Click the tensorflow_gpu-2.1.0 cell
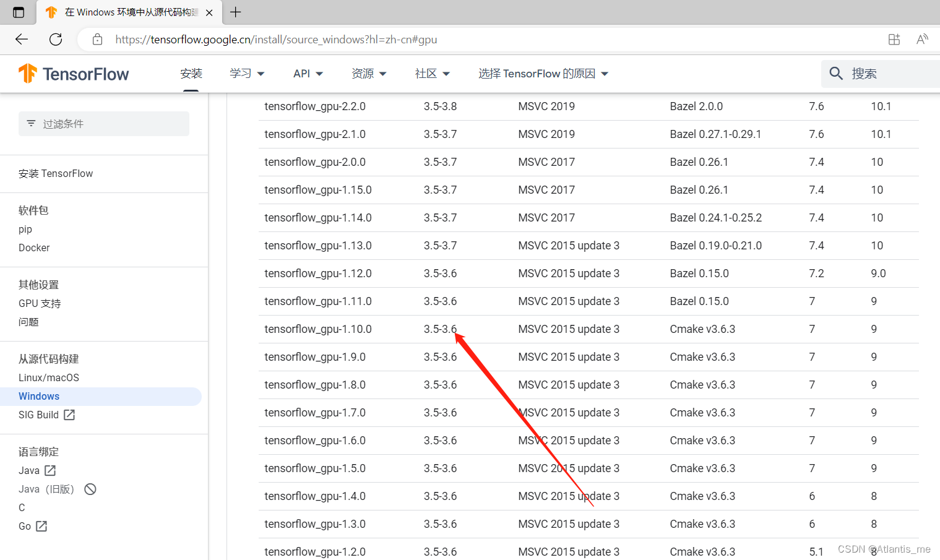Image resolution: width=940 pixels, height=560 pixels. (x=315, y=134)
